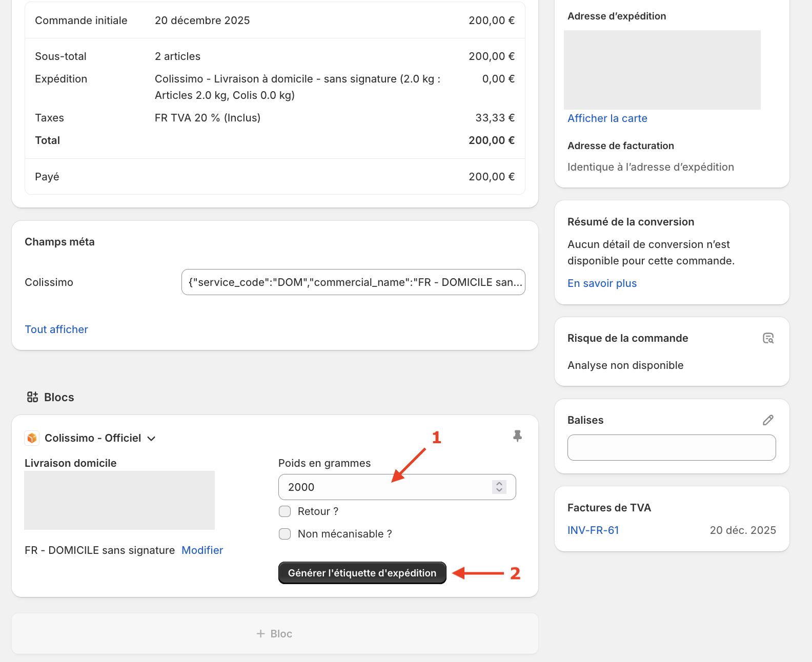Click the 'Commande initiale' label

click(81, 20)
